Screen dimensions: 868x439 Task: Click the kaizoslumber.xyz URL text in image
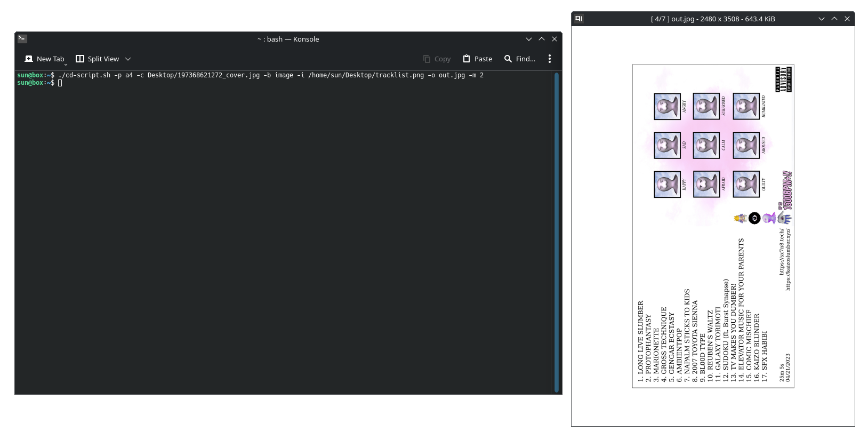[x=788, y=260]
